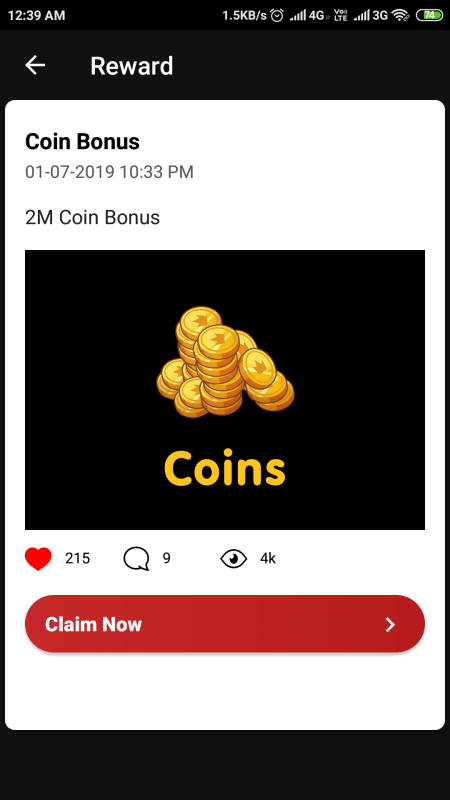Tap the 12:39 AM clock
Viewport: 450px width, 800px height.
pyautogui.click(x=36, y=15)
